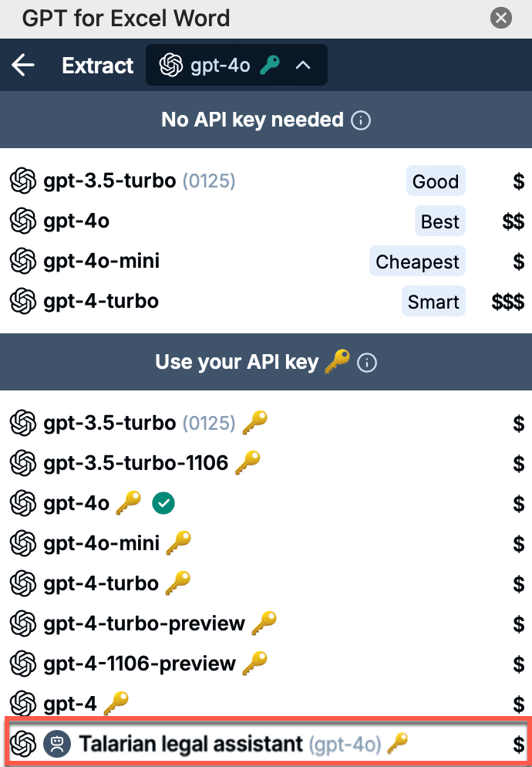The image size is (532, 767).
Task: Click key icon next to gpt-4-turbo-preview
Action: click(264, 623)
